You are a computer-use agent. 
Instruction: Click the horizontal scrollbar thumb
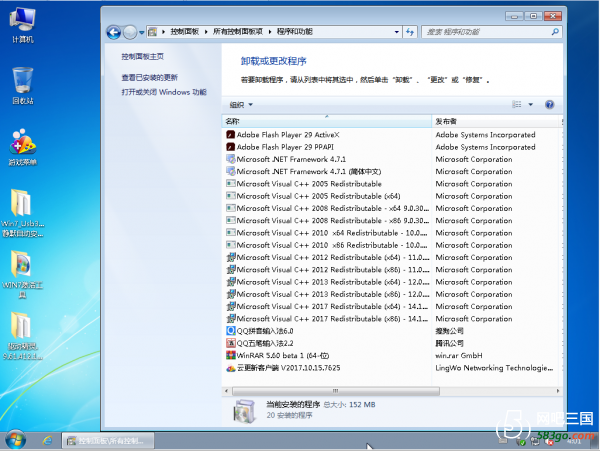[336, 391]
